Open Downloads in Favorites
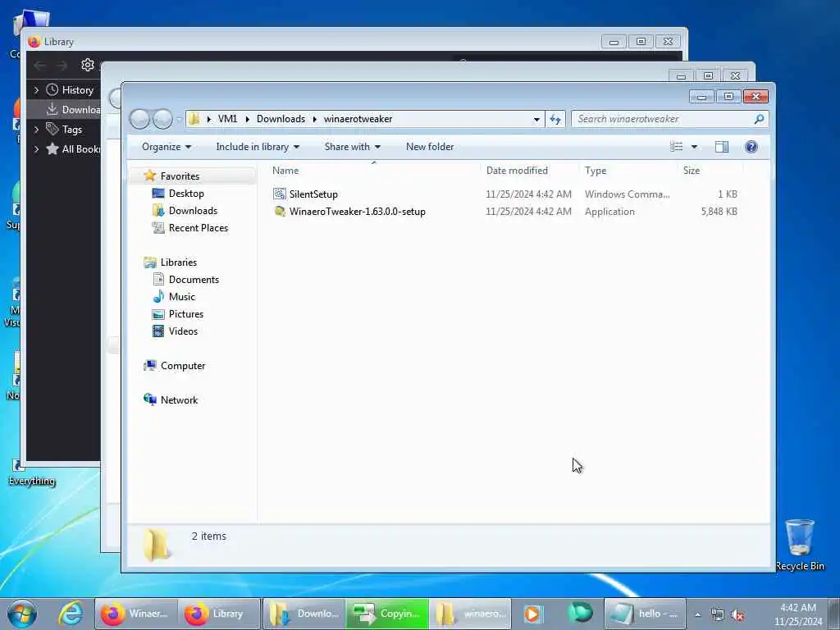 (x=193, y=211)
